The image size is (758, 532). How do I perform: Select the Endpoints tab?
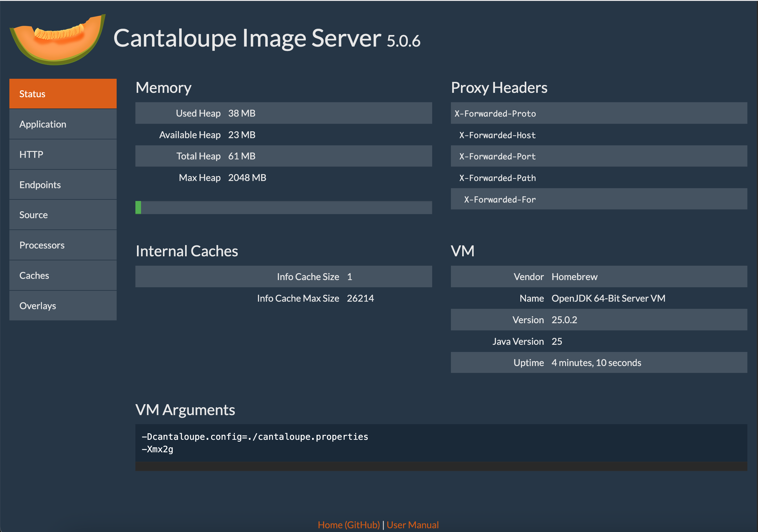tap(63, 184)
